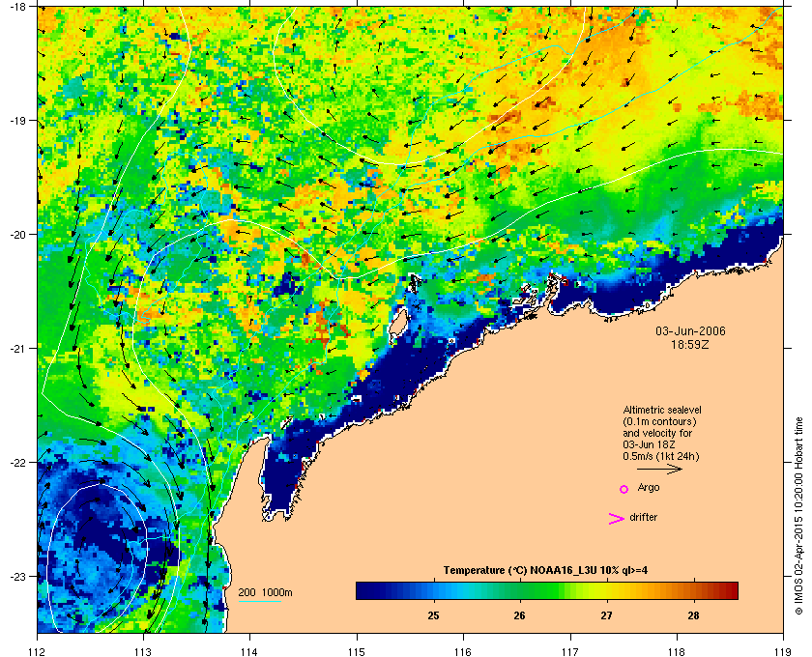The image size is (812, 657).
Task: Click longitude axis label 119
Action: click(x=783, y=652)
